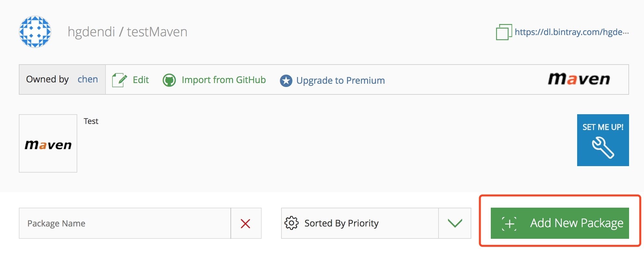Viewport: 644px width, 268px height.
Task: Click the Maven logo thumbnail beside Test
Action: click(48, 143)
